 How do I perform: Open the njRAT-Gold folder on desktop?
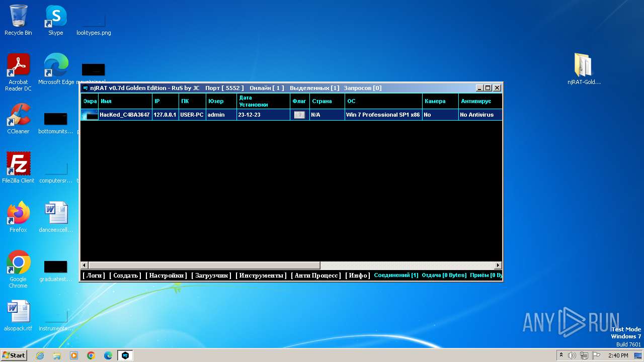[584, 69]
